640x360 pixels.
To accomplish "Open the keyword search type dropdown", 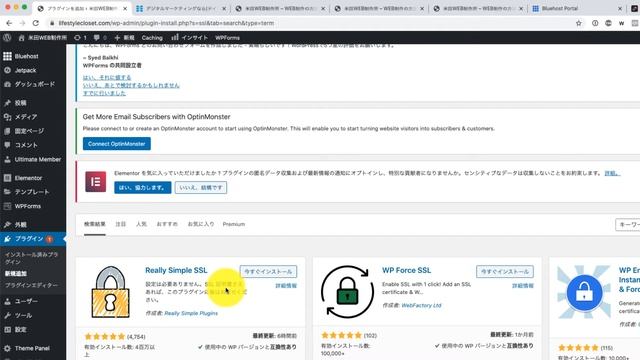I will (628, 224).
